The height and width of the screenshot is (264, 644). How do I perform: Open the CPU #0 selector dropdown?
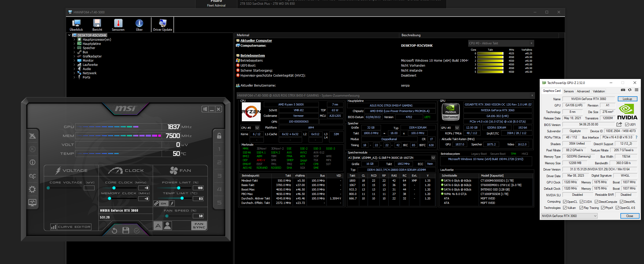pos(257,128)
